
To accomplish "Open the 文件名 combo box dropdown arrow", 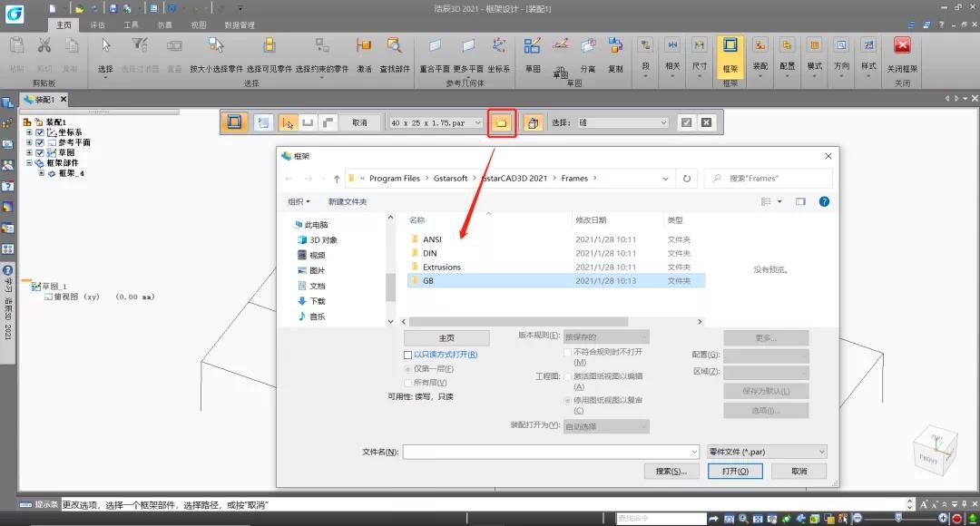I will [x=694, y=452].
